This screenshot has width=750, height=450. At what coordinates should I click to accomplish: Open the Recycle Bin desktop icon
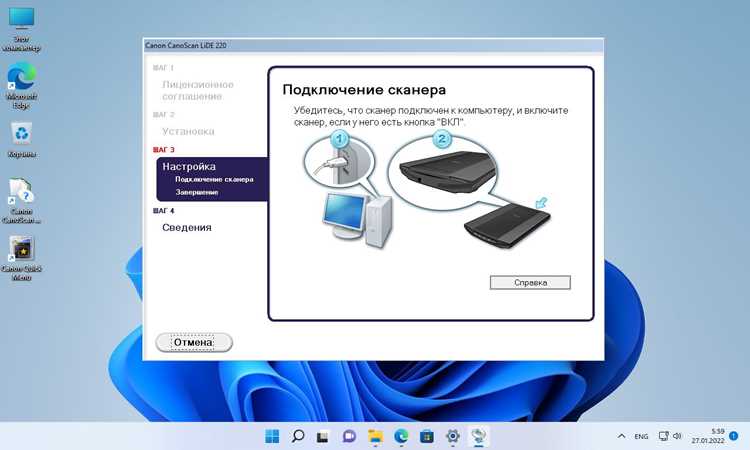click(22, 140)
